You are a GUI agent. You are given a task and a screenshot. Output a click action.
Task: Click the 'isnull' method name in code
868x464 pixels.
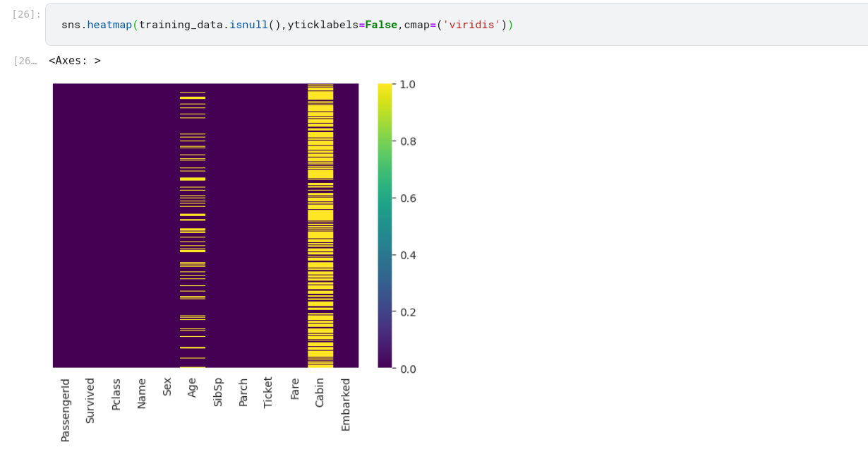pyautogui.click(x=248, y=25)
